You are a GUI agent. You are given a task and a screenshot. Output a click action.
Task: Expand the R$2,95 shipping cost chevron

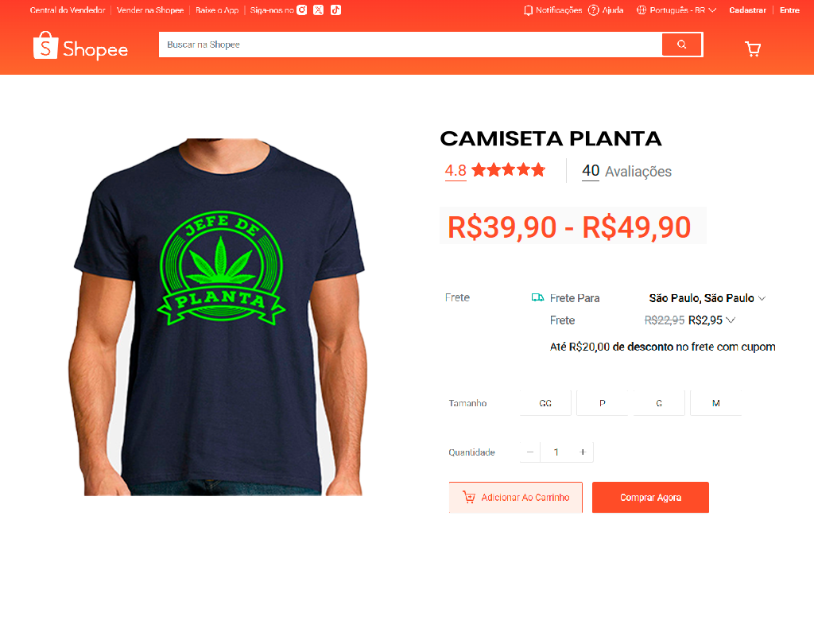731,320
